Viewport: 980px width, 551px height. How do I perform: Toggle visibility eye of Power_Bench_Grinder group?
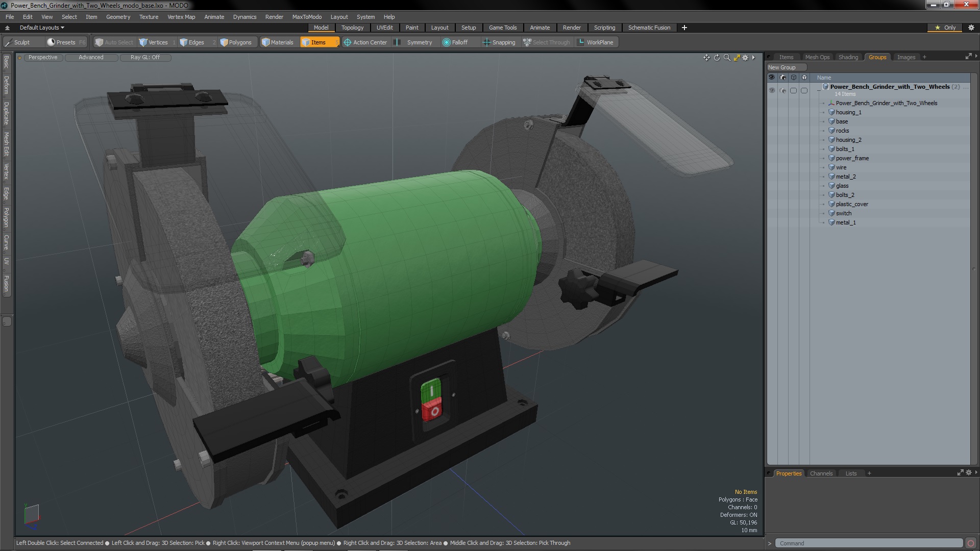772,90
